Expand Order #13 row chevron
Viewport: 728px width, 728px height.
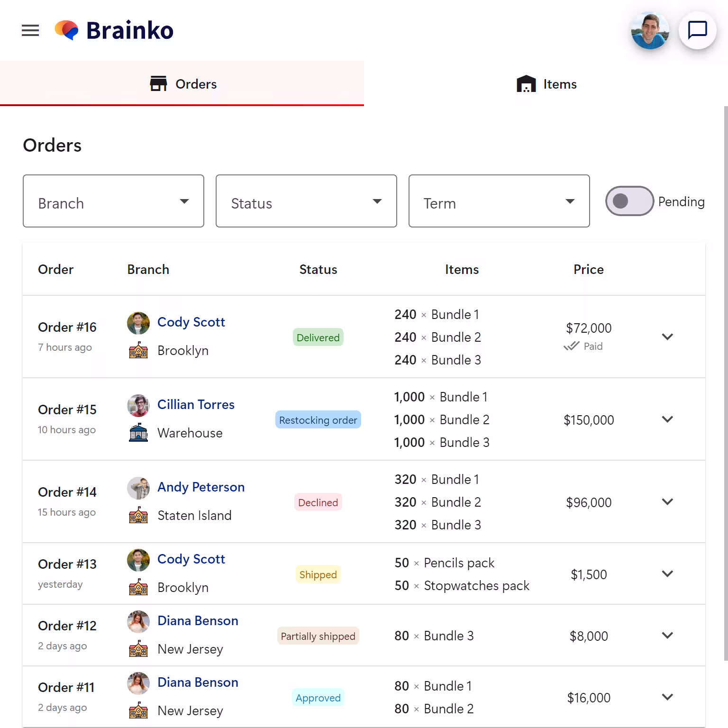pos(667,573)
